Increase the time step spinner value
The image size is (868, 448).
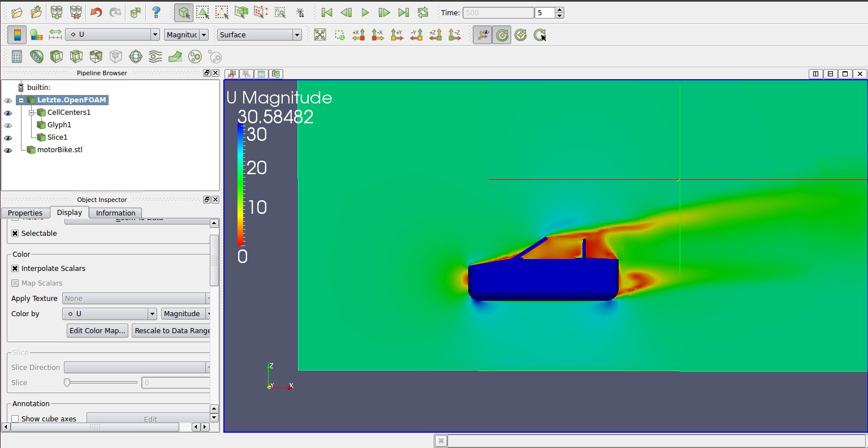pos(559,10)
